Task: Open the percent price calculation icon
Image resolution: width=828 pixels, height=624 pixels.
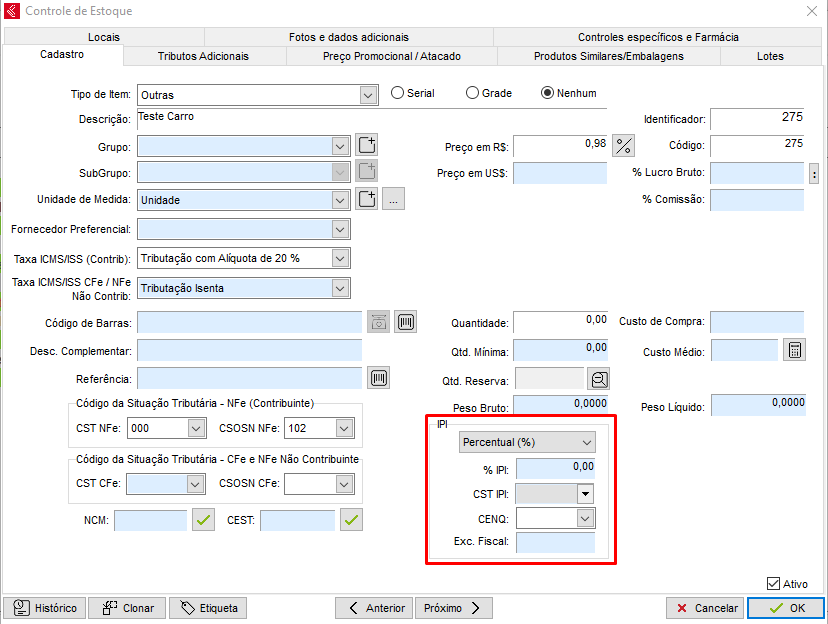Action: 624,145
